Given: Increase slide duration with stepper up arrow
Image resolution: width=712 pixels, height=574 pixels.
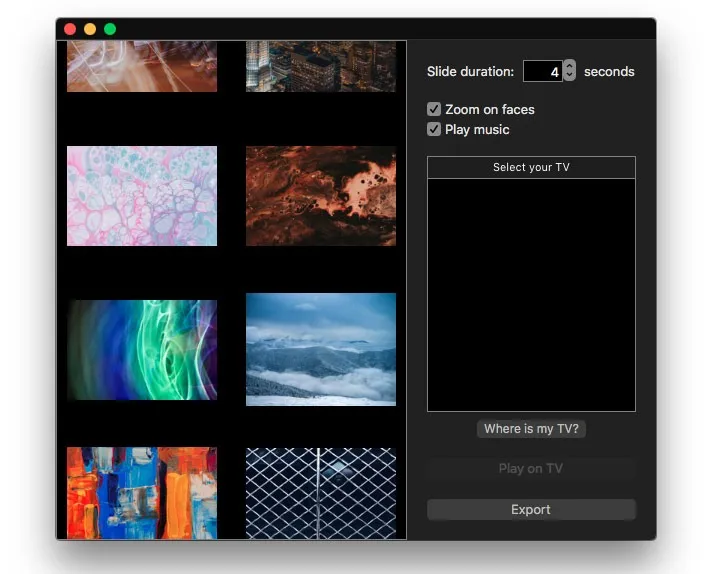Looking at the screenshot, I should coord(569,66).
